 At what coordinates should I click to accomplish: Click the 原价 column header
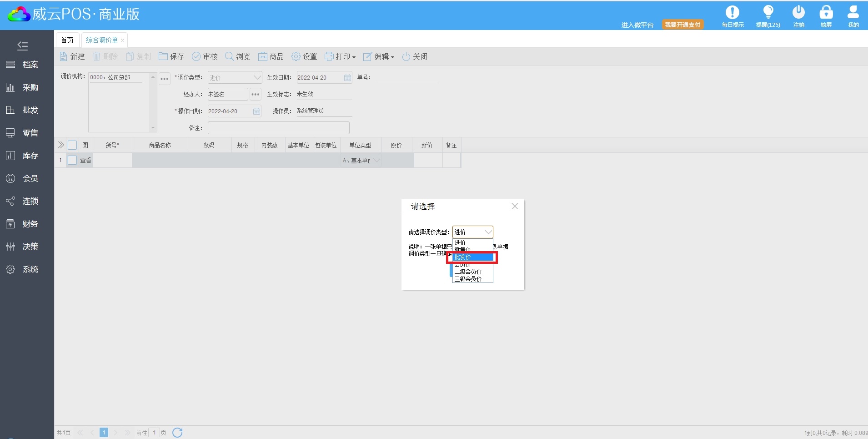tap(396, 145)
